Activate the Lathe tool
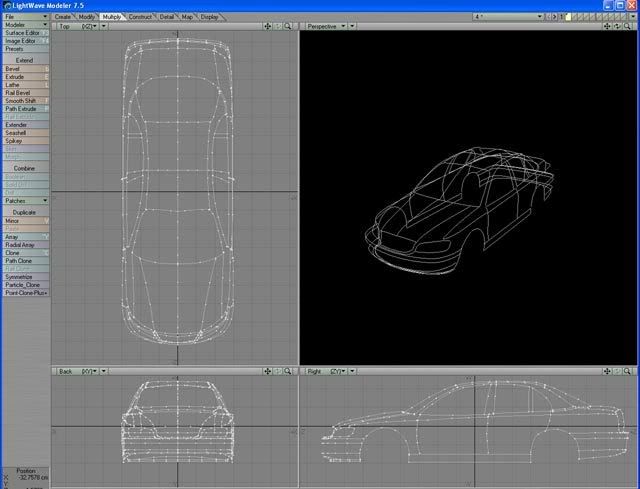This screenshot has height=489, width=640. tap(26, 84)
